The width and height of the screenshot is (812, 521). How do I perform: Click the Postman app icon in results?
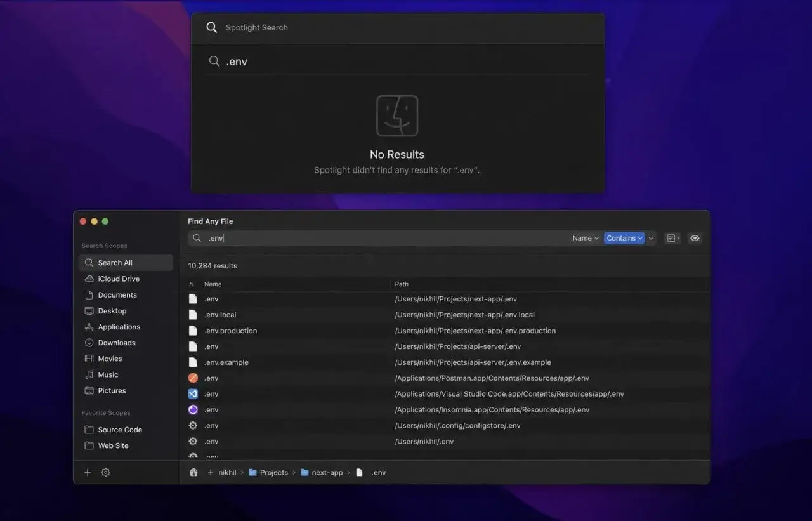(193, 378)
